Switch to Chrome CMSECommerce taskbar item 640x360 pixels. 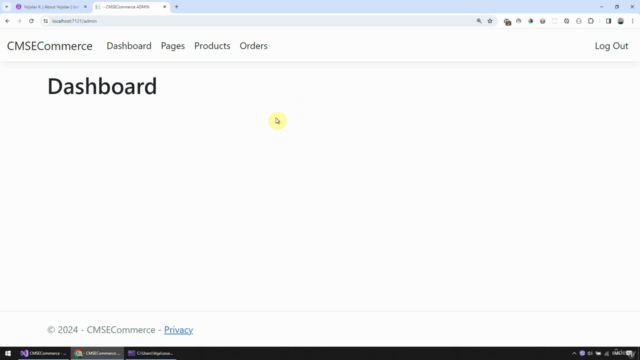[97, 353]
